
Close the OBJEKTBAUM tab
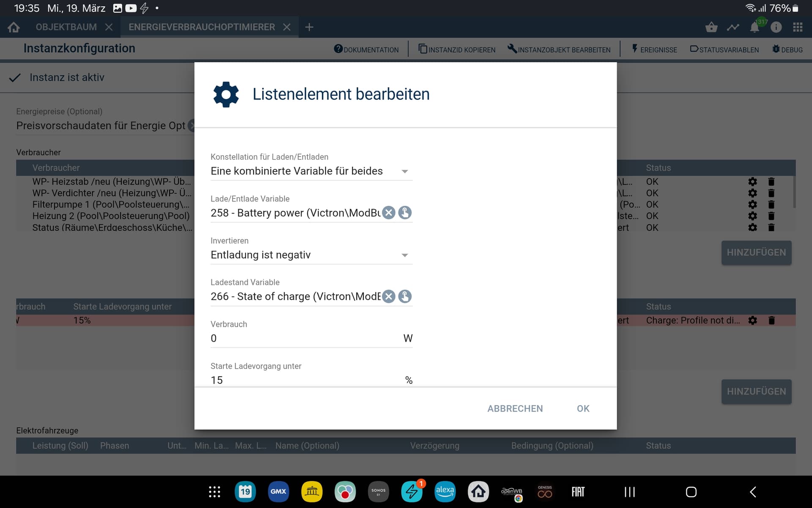tap(109, 27)
